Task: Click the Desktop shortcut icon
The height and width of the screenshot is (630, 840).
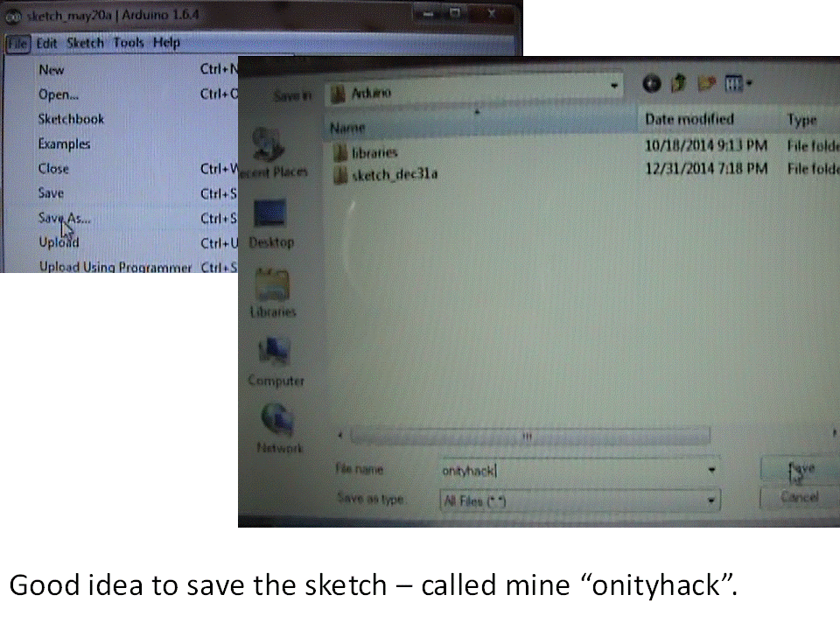Action: (270, 213)
